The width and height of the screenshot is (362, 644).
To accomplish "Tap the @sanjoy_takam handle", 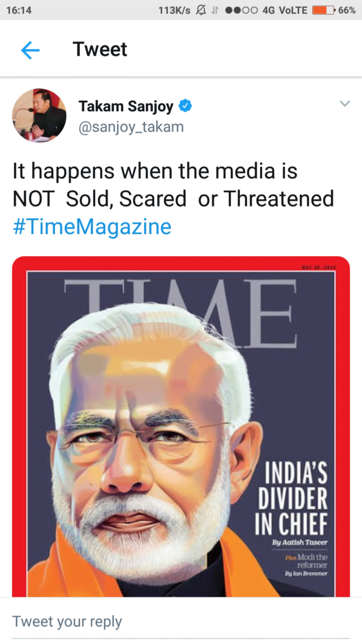I will tap(131, 127).
